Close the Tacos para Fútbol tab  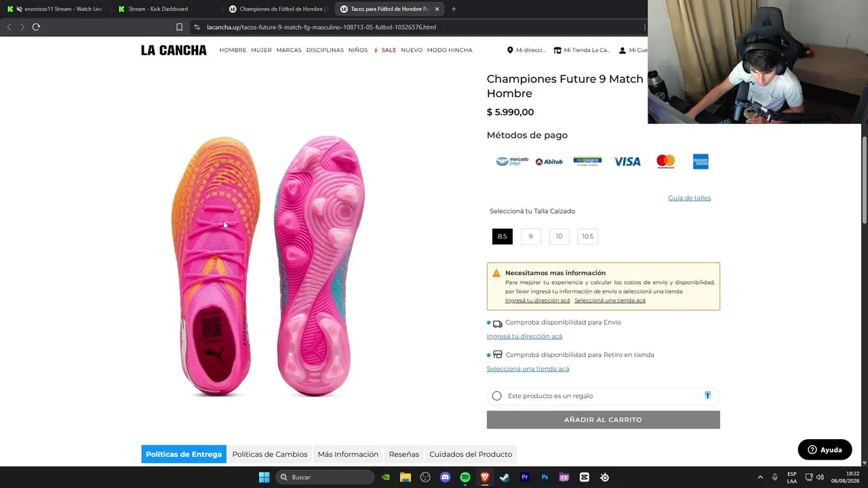(x=437, y=9)
